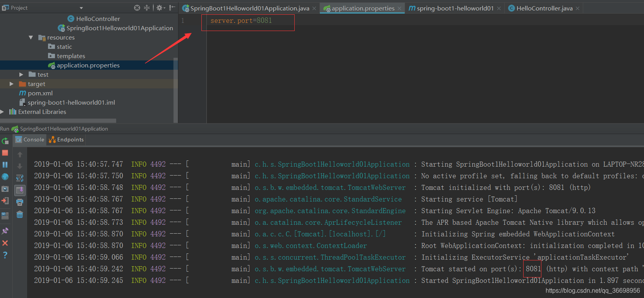Select HelloController class in tree
The height and width of the screenshot is (298, 644).
(94, 19)
